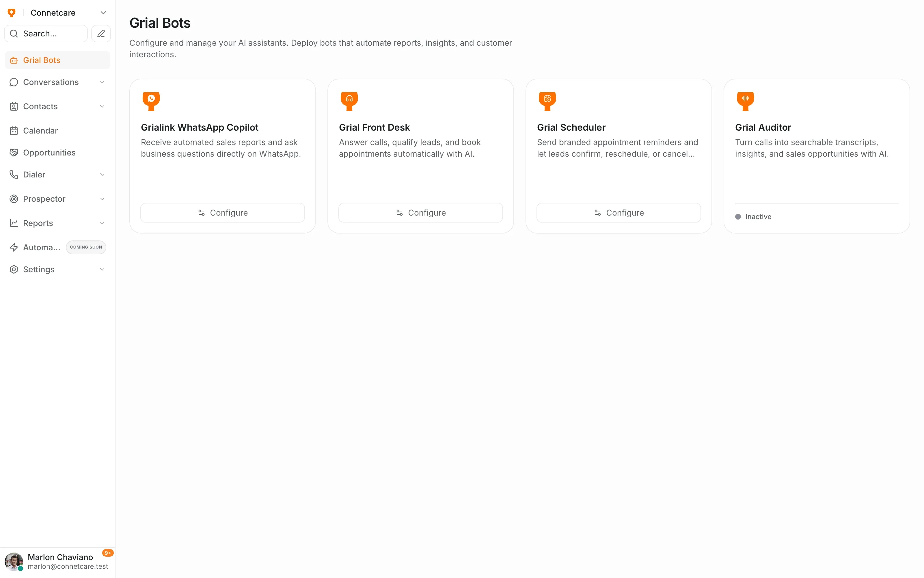The image size is (924, 578).
Task: Click the Grial Auditor waveform icon
Action: [745, 101]
